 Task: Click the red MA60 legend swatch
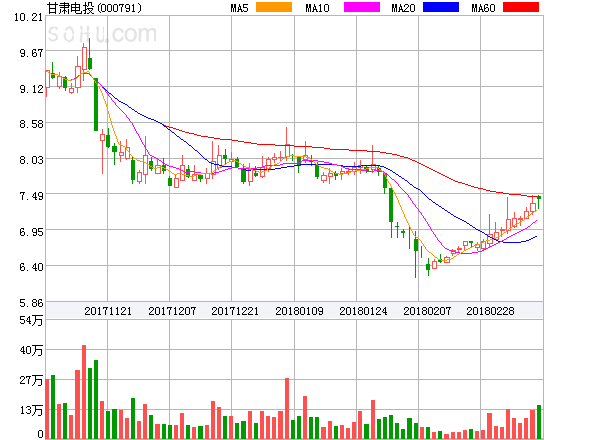[521, 7]
